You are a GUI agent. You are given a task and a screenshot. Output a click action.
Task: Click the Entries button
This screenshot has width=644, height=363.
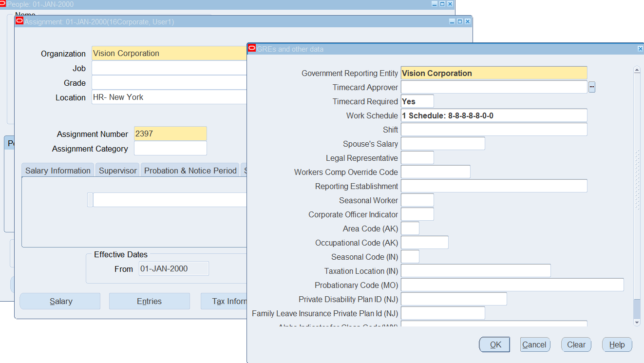pyautogui.click(x=149, y=301)
